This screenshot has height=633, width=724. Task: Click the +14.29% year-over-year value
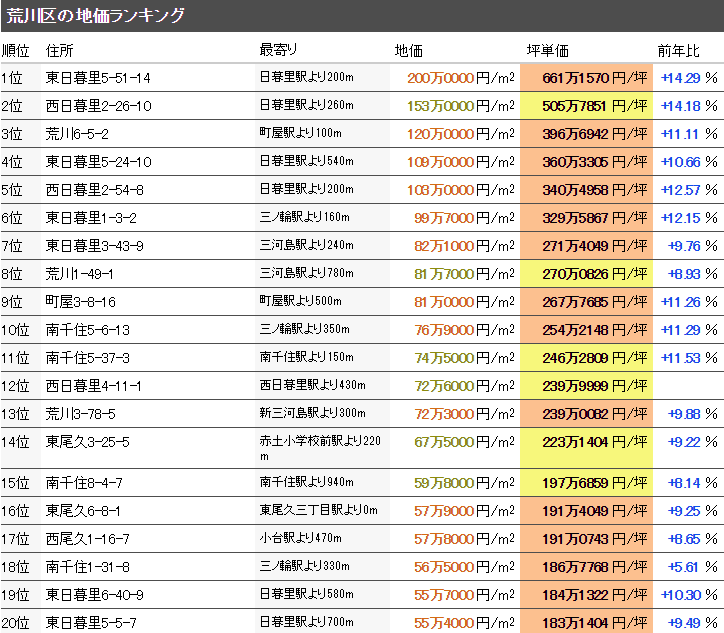tap(689, 78)
